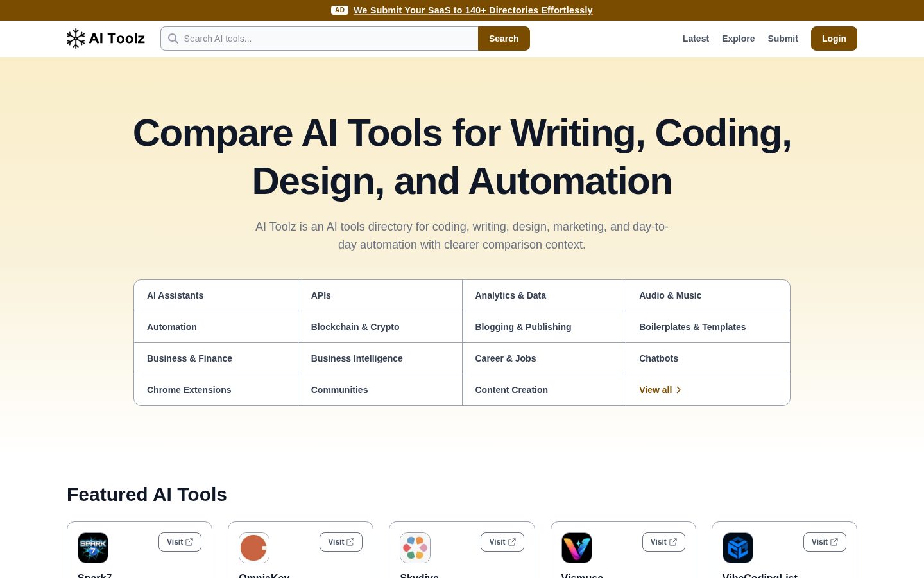Click the Featured AI Tools heading
Viewport: 924px width, 578px height.
(x=147, y=495)
